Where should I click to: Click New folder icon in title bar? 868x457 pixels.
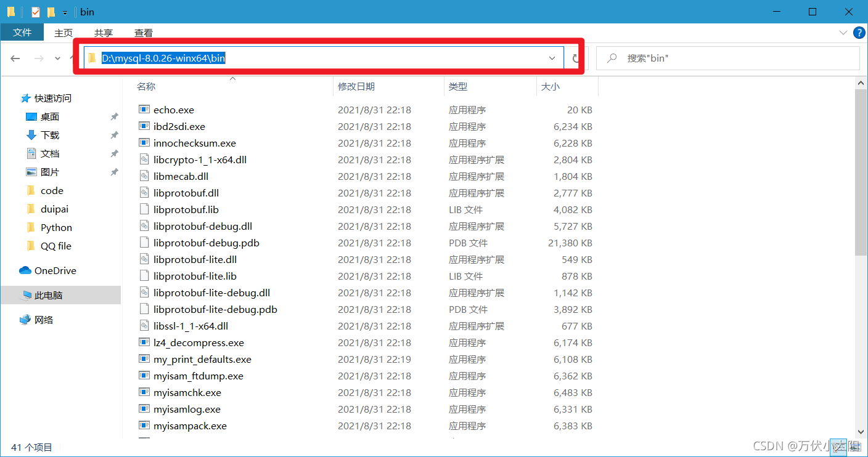click(51, 12)
